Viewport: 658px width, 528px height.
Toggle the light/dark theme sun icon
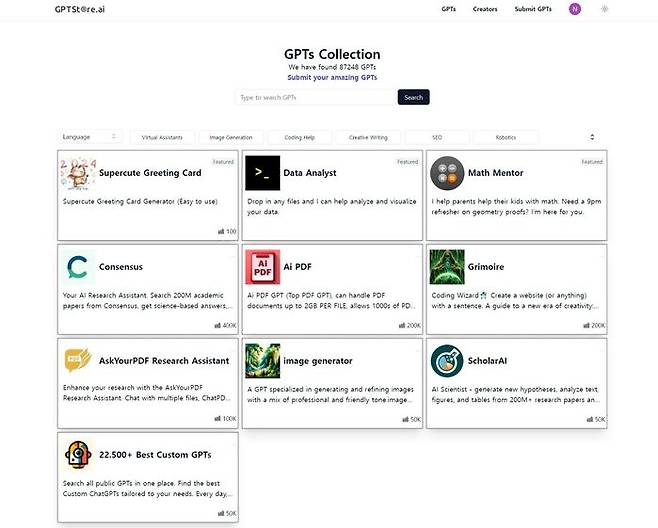point(604,9)
